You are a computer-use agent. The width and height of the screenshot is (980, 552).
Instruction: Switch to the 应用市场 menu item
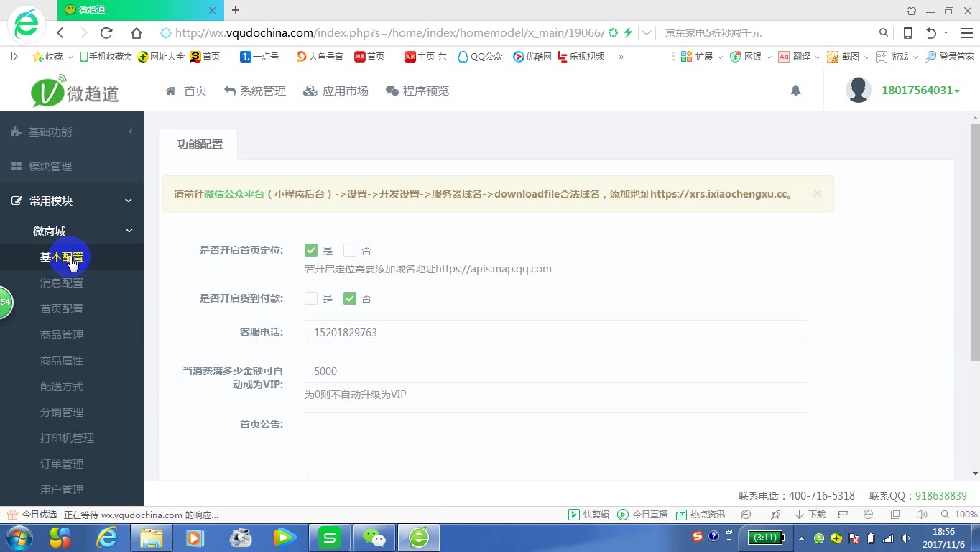click(336, 91)
